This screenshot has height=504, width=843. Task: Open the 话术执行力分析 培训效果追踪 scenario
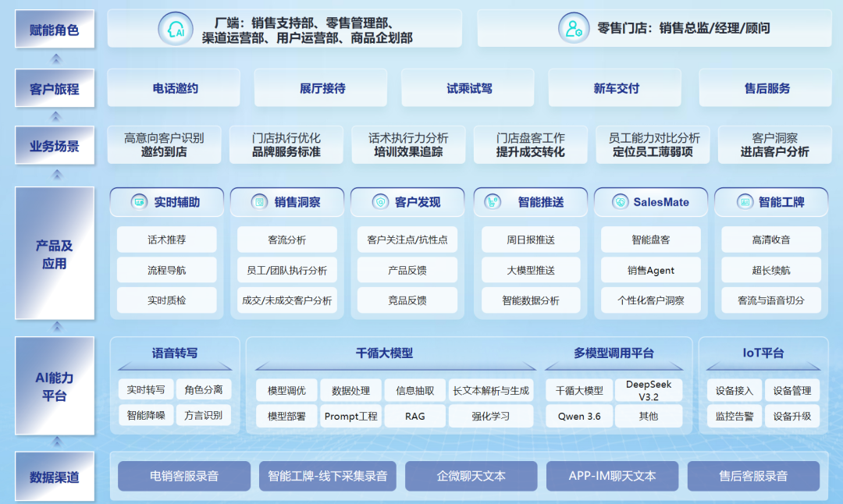[x=408, y=145]
